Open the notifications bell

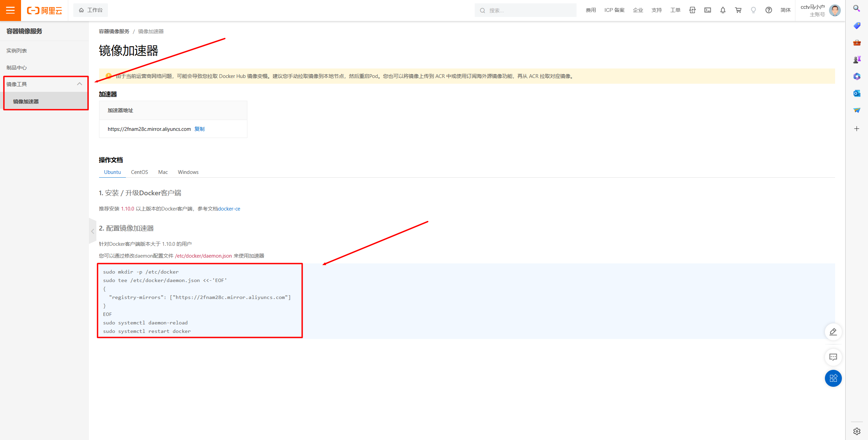(723, 10)
